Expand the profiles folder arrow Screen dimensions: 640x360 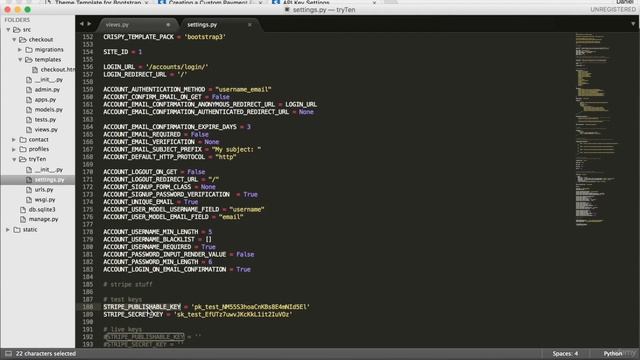(x=14, y=149)
